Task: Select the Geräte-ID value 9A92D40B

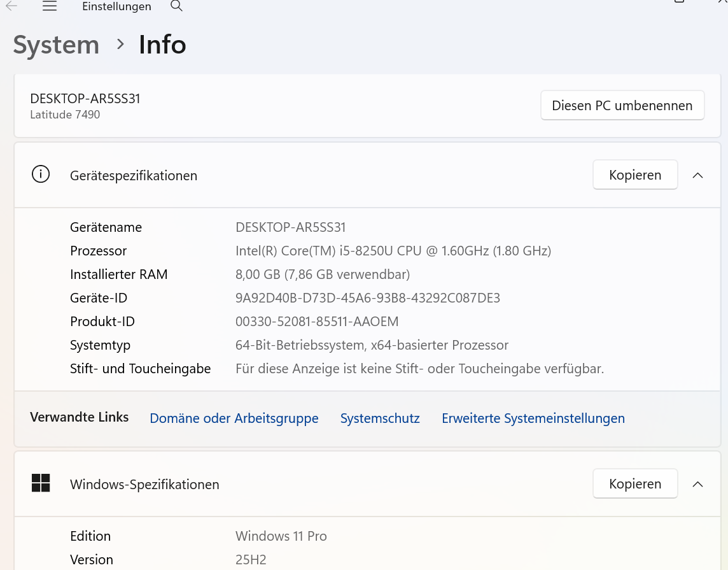Action: 368,298
